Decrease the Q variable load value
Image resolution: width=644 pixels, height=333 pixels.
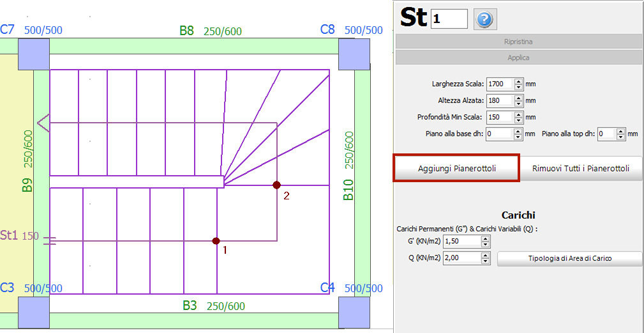pos(486,261)
